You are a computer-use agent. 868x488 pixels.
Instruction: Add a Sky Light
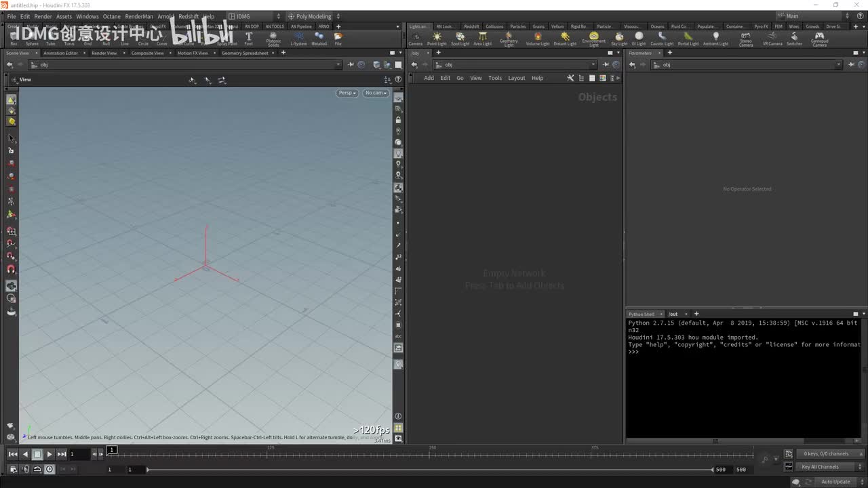point(619,39)
